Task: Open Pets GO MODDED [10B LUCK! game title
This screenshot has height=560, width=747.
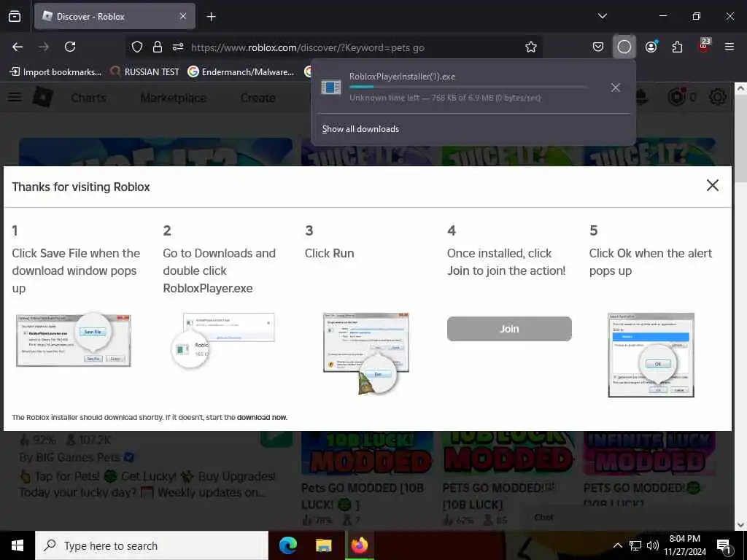Action: click(x=363, y=496)
